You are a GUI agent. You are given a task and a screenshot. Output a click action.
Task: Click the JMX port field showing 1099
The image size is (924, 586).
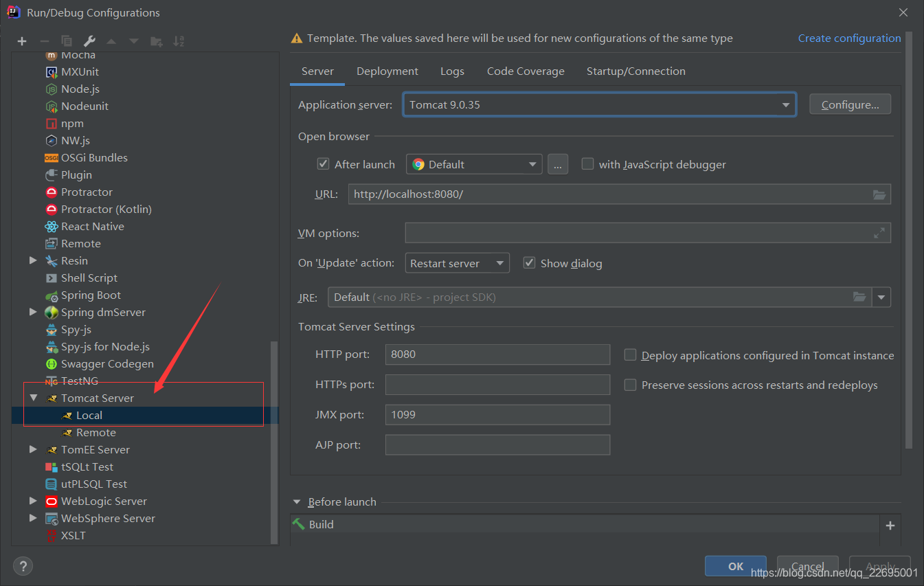497,415
